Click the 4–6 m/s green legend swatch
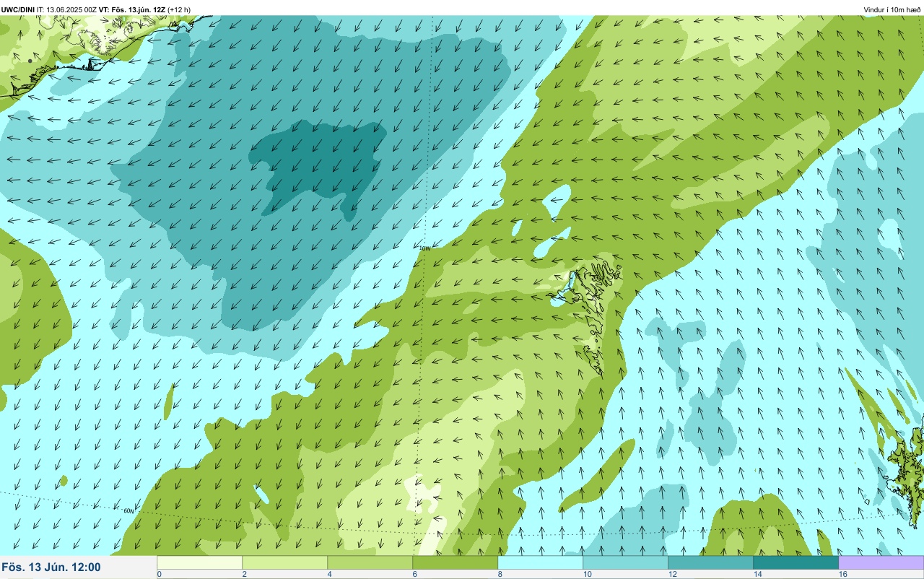Screen dimensions: 924x579 370,562
